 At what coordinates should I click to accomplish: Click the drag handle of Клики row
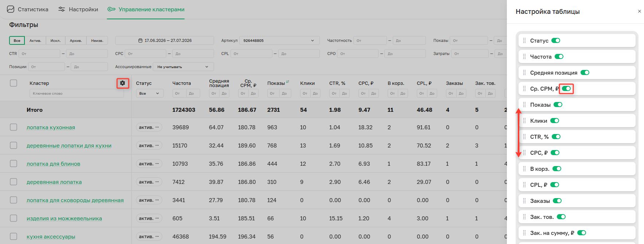[524, 121]
